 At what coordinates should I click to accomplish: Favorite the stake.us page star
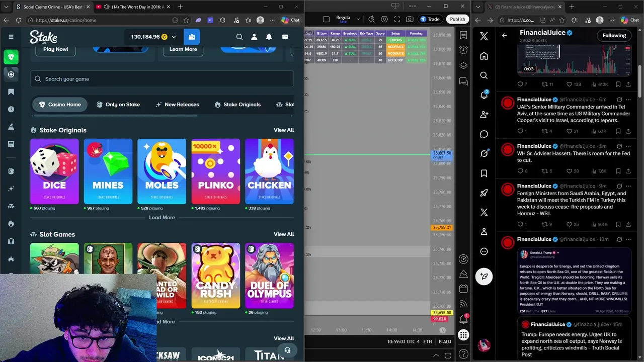(x=186, y=20)
